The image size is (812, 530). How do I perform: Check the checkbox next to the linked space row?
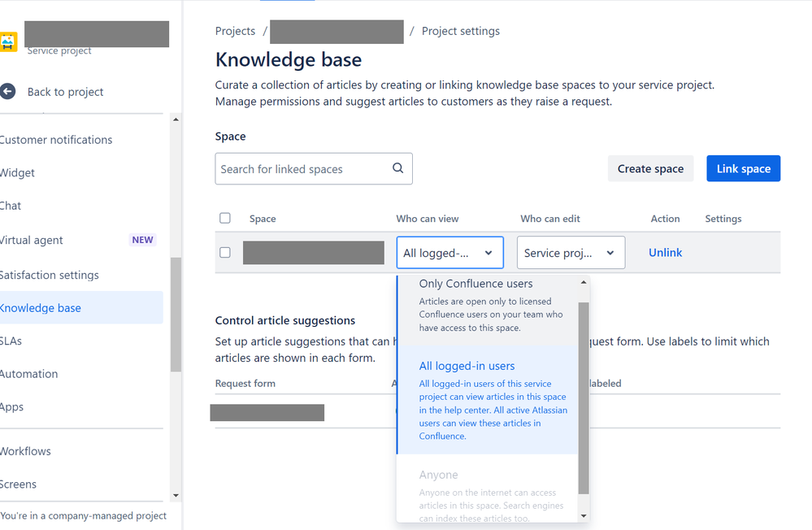pos(225,253)
